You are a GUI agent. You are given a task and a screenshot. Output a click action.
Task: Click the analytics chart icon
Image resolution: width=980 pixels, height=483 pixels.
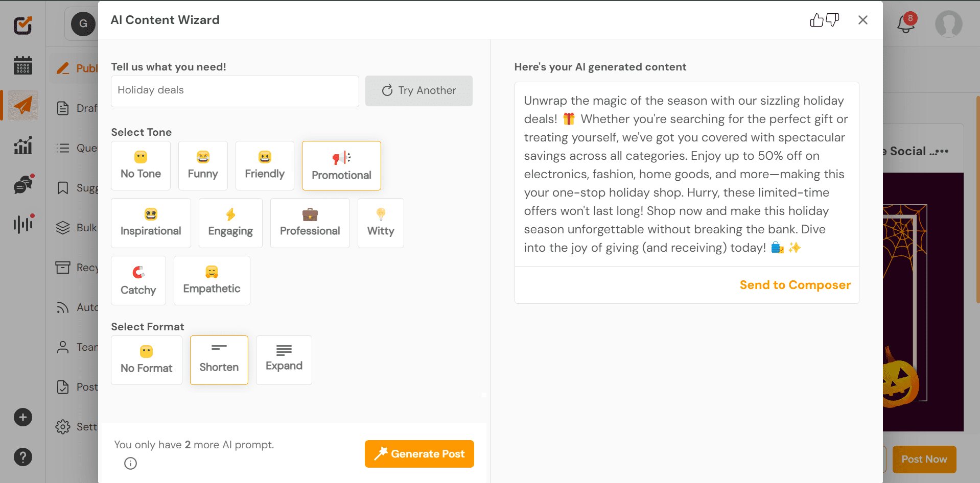click(21, 145)
